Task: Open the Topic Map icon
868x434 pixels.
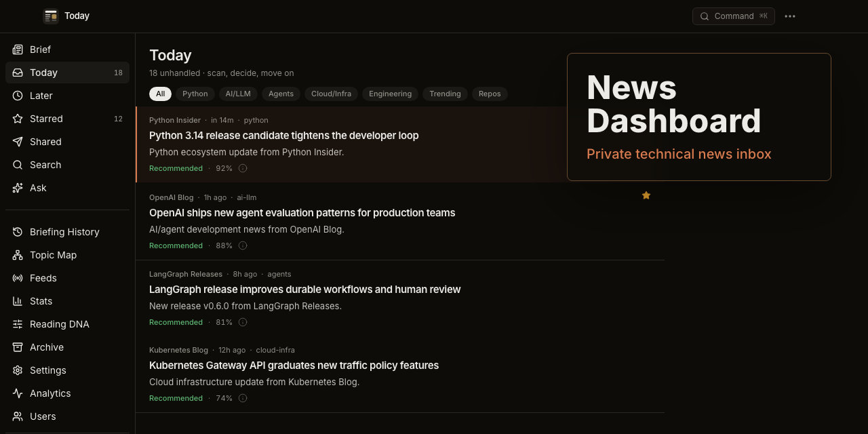Action: 18,255
